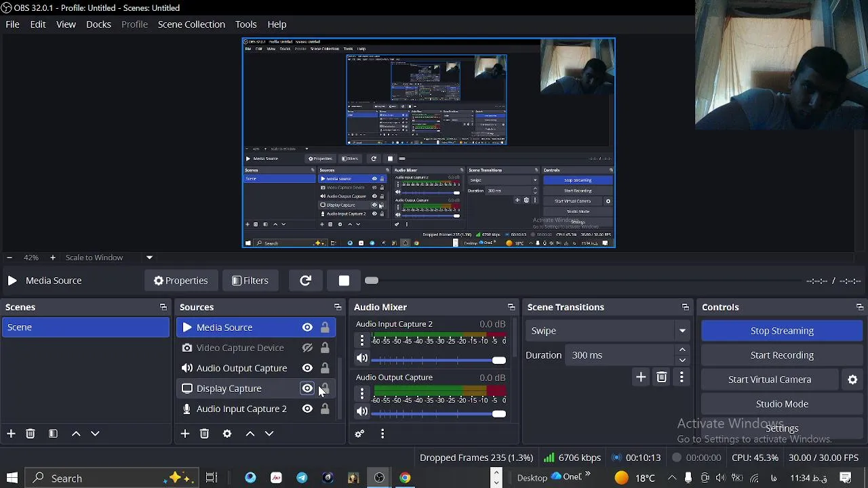Click Start Recording button
868x488 pixels.
coord(782,355)
